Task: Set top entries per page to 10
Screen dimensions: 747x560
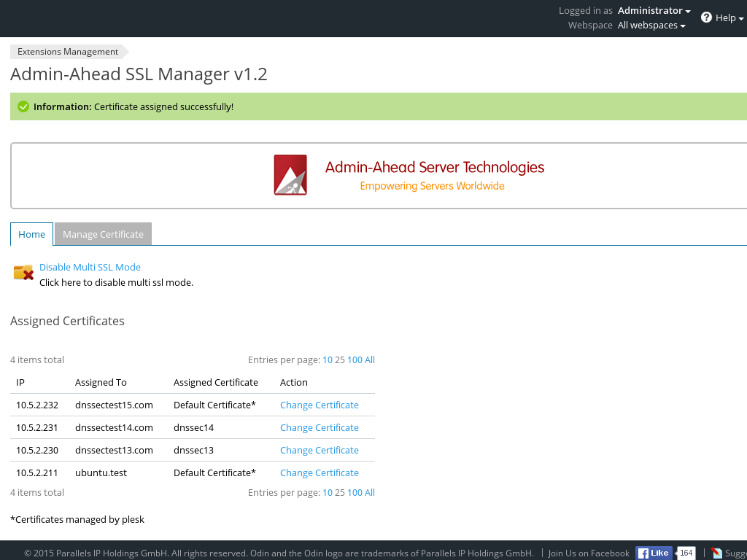Action: [328, 360]
